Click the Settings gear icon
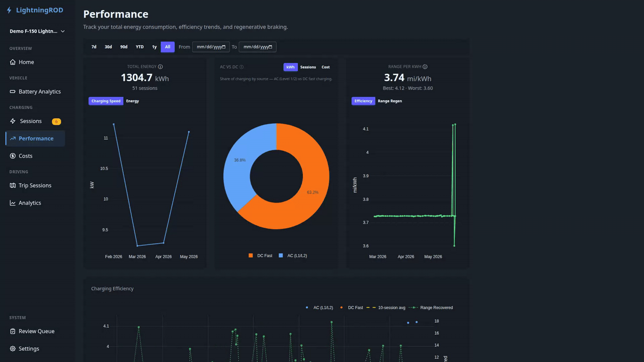This screenshot has height=362, width=644. point(13,349)
